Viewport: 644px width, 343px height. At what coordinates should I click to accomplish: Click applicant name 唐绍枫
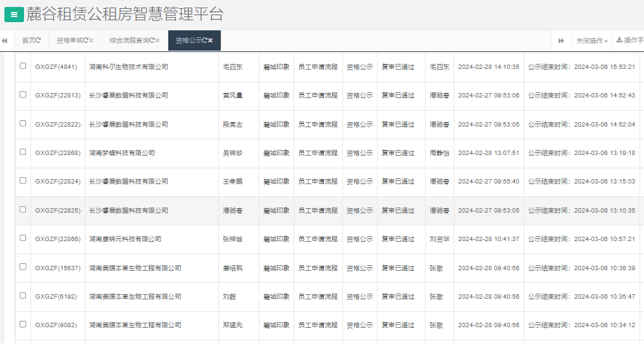point(233,268)
